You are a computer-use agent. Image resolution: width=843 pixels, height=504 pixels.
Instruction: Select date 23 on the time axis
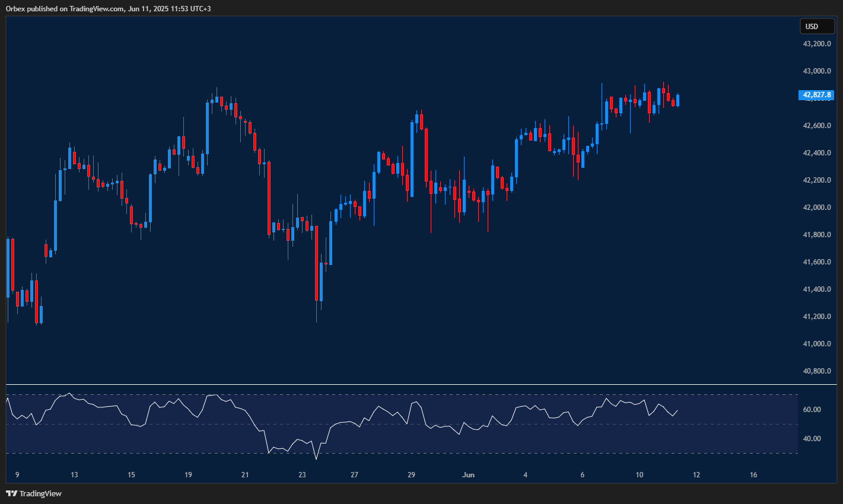[302, 475]
